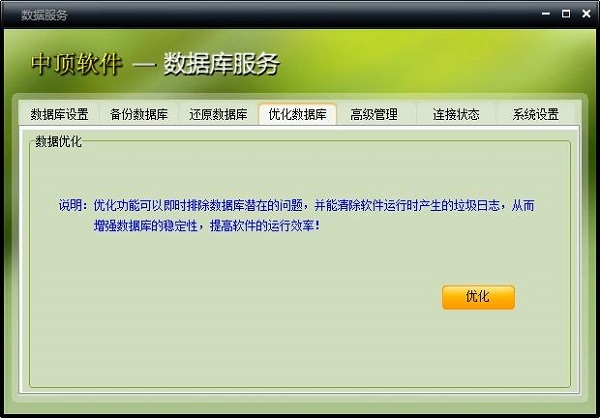
Task: Open the 备份数据库 tab
Action: (139, 114)
